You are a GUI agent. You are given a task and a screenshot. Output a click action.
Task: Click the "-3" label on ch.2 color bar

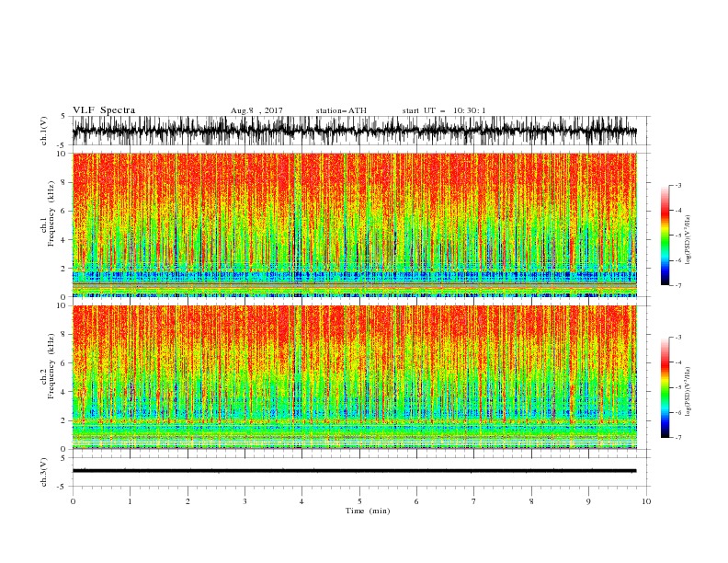(678, 338)
